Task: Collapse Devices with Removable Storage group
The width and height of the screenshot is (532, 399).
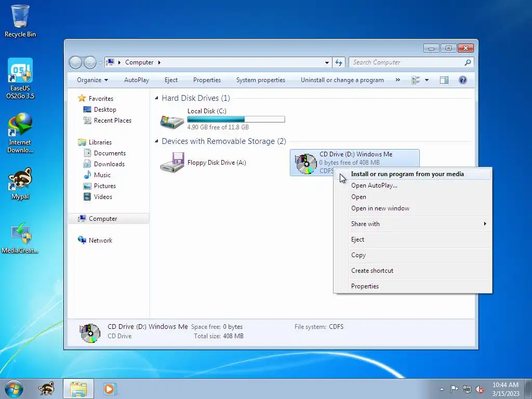Action: pos(156,141)
